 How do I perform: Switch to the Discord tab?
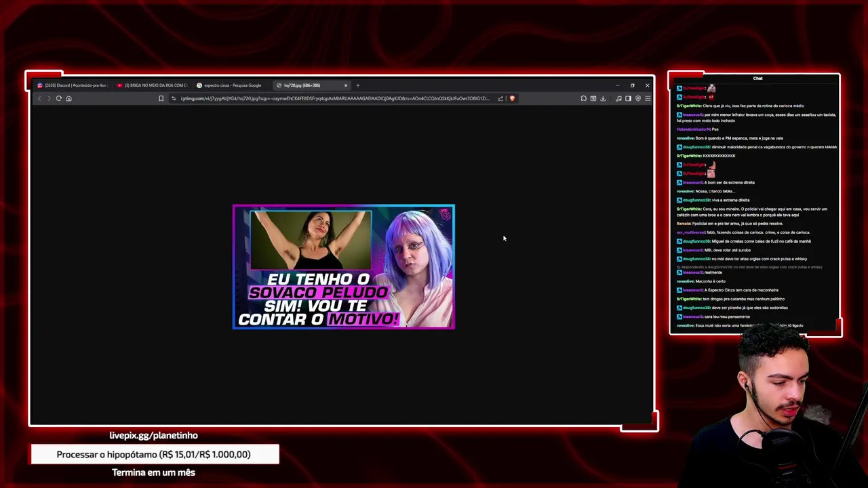(x=73, y=85)
